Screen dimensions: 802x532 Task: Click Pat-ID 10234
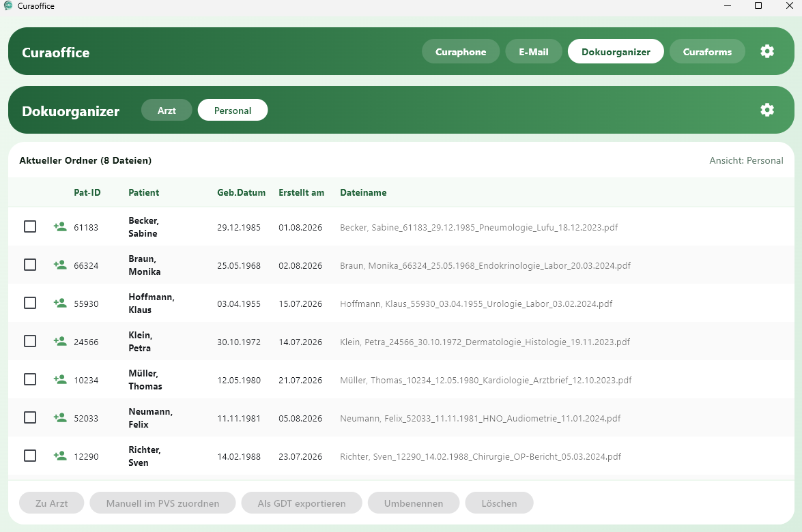86,380
